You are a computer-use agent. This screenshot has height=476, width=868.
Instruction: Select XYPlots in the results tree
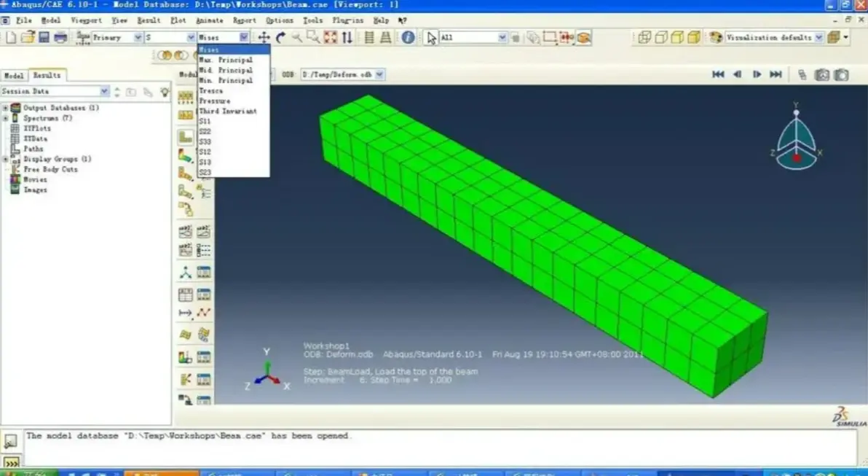click(37, 128)
